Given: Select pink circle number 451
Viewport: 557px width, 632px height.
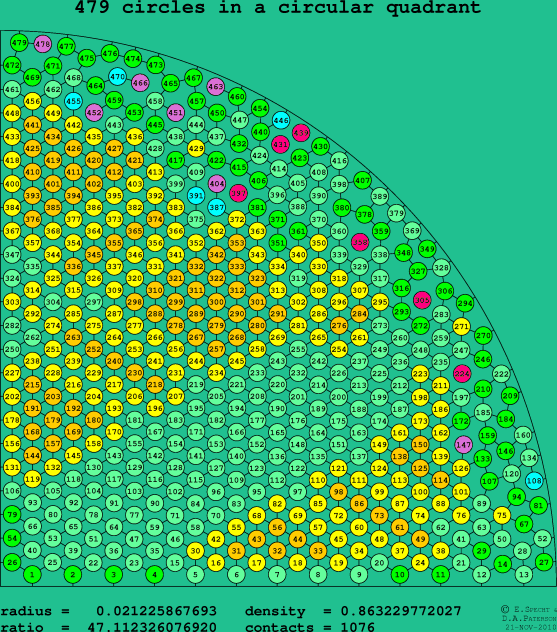Looking at the screenshot, I should point(176,112).
